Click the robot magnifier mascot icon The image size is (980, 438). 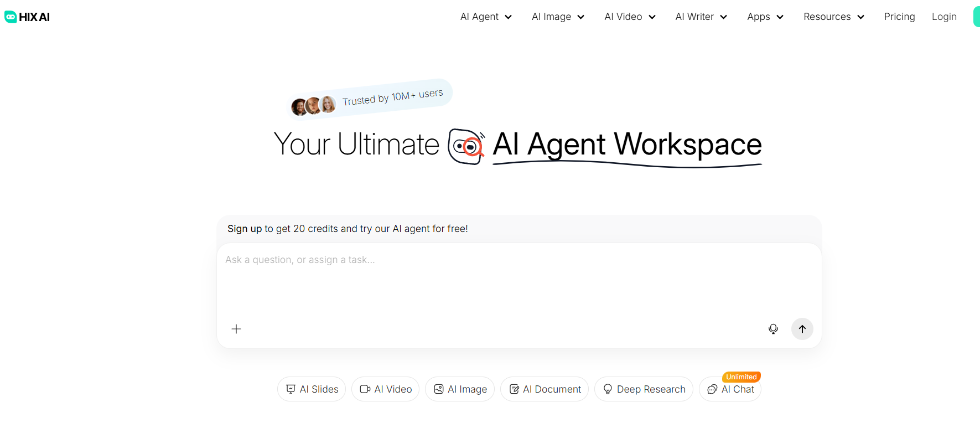pos(466,146)
